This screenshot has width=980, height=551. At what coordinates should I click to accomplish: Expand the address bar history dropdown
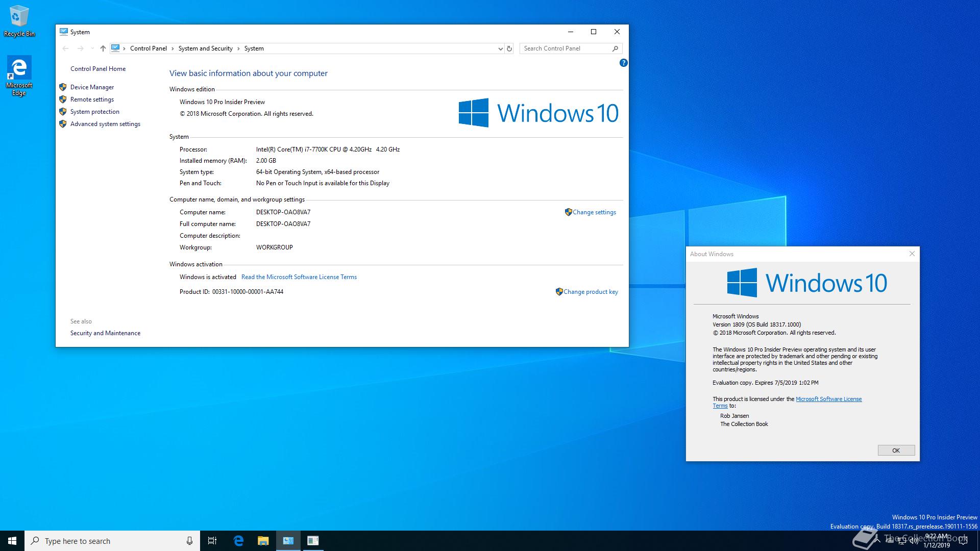[x=500, y=48]
